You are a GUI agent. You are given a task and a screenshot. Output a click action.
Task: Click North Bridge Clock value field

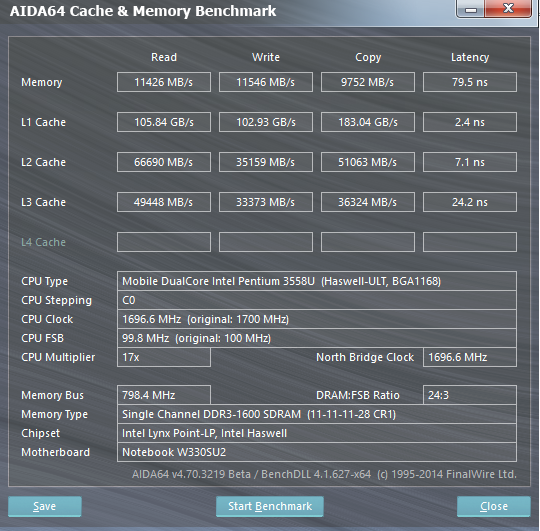(x=470, y=357)
